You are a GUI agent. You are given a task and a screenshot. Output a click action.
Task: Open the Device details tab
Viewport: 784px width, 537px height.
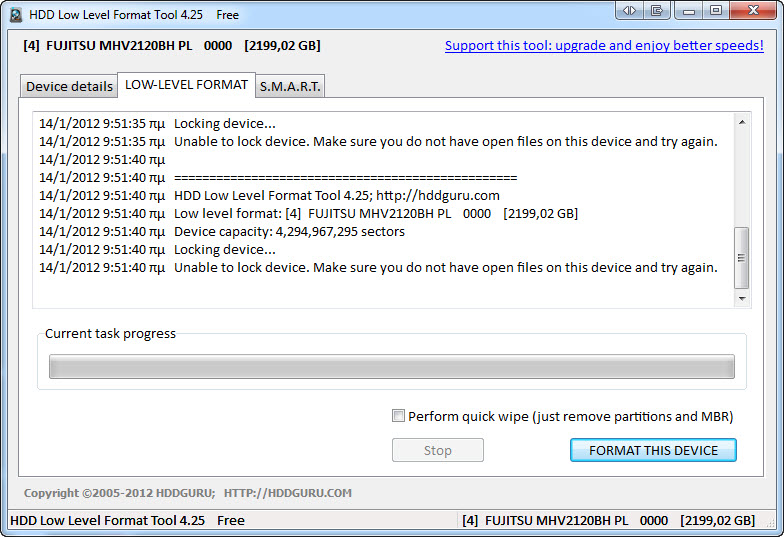coord(69,86)
